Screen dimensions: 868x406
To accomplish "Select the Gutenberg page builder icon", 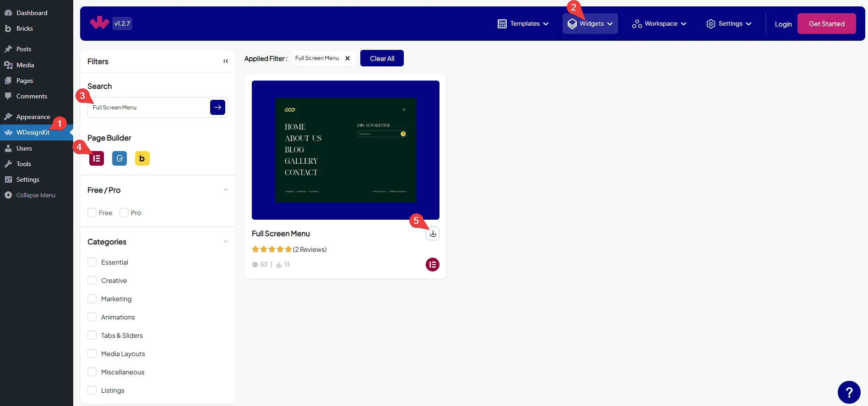I will tap(119, 158).
